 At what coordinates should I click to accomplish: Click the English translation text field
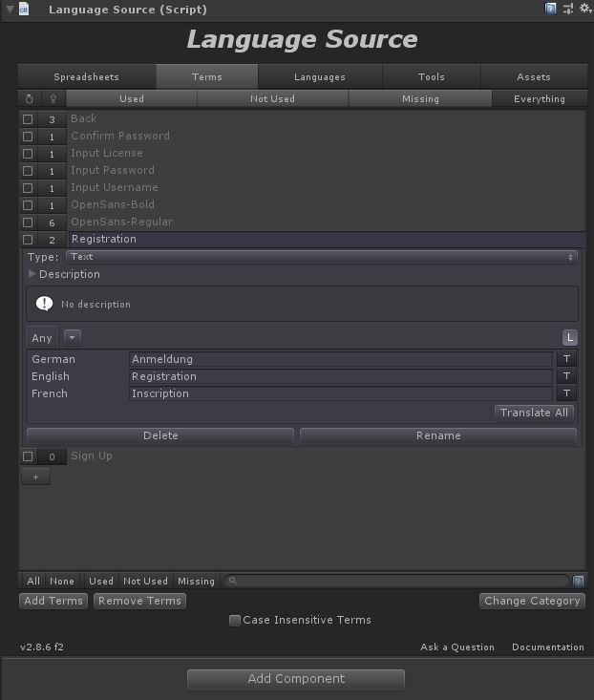pos(341,376)
